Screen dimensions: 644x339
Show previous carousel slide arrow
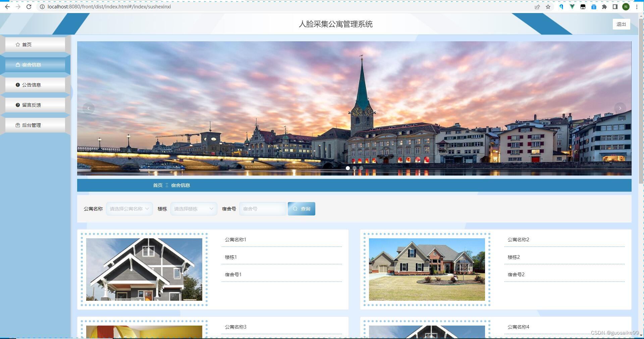[89, 108]
